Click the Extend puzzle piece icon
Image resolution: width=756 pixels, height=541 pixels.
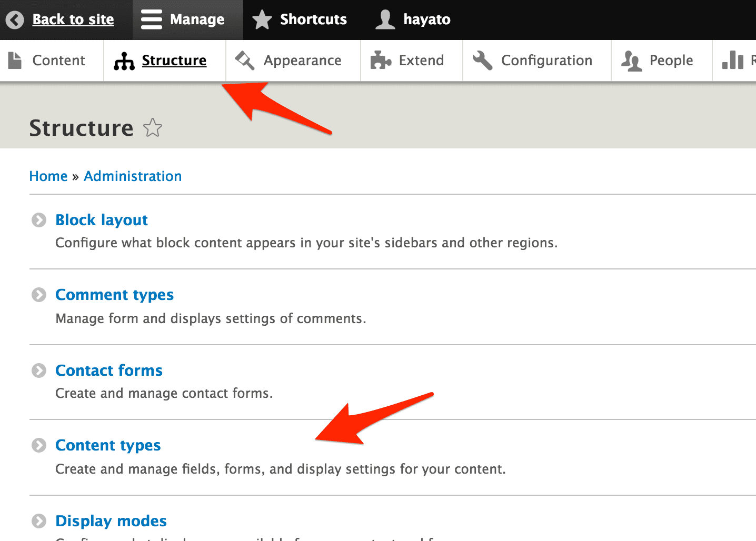[x=380, y=61]
